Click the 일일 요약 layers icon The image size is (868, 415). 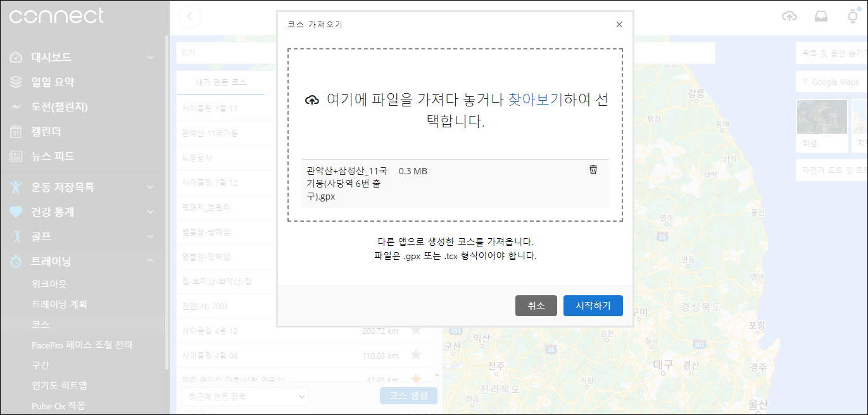click(16, 82)
